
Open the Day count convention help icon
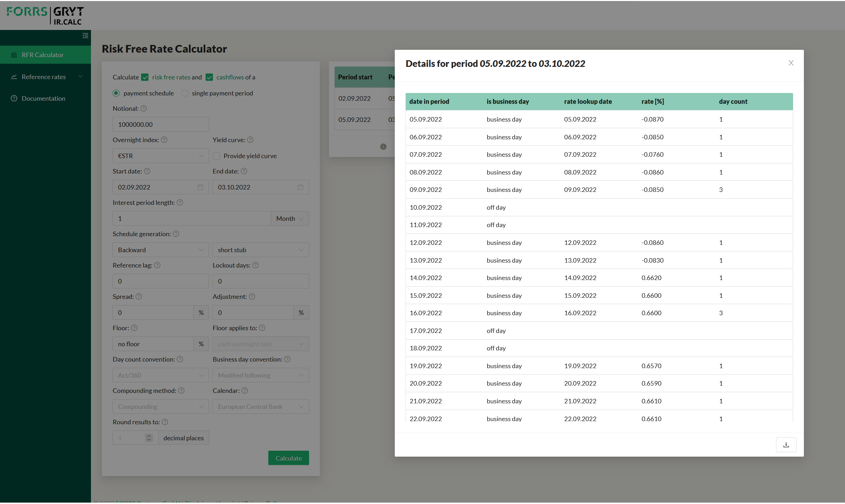point(180,359)
